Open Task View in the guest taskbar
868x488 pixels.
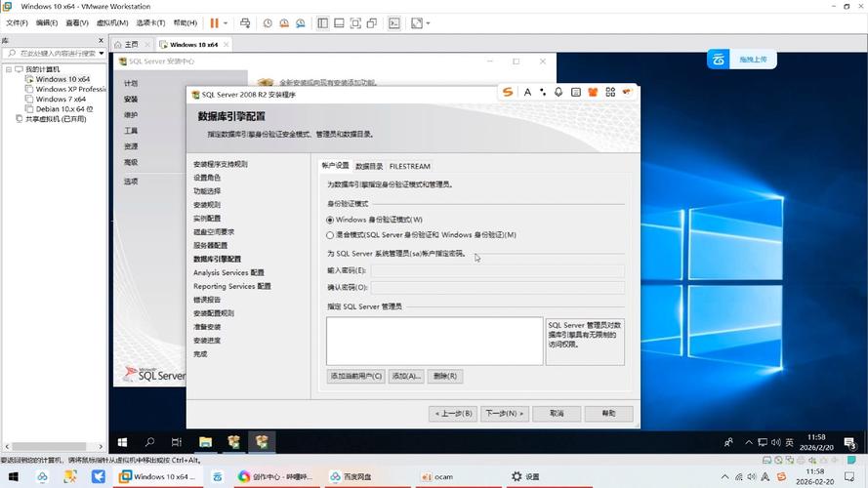(x=177, y=441)
